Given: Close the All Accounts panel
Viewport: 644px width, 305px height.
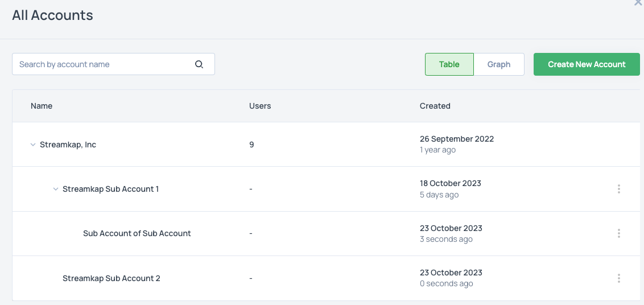Looking at the screenshot, I should [x=638, y=3].
